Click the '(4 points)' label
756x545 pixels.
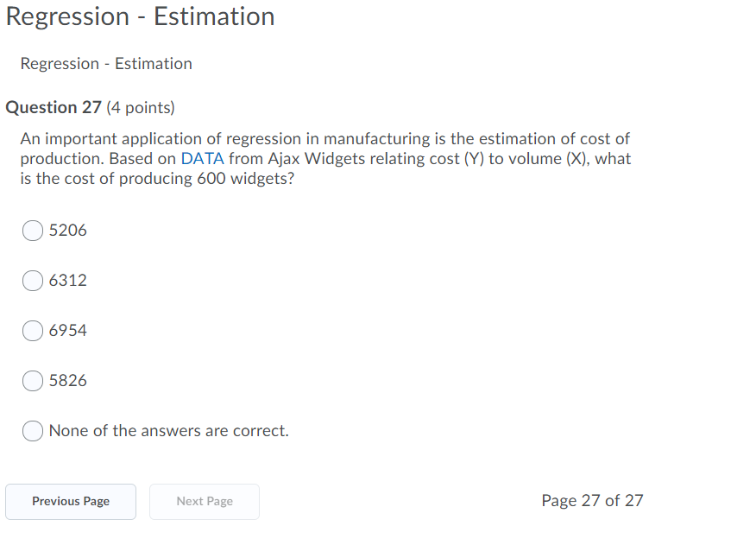coord(138,107)
